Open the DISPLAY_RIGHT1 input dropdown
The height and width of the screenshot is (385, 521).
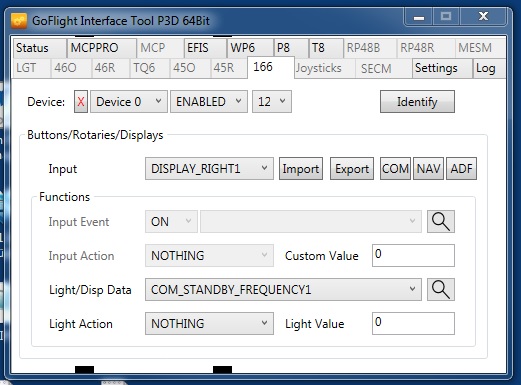tap(209, 169)
